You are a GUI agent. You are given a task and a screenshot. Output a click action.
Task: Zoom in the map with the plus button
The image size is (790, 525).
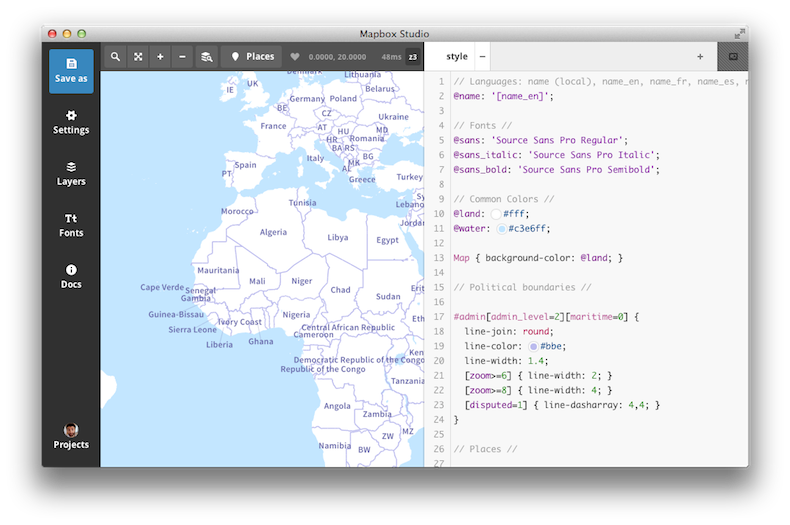point(160,56)
